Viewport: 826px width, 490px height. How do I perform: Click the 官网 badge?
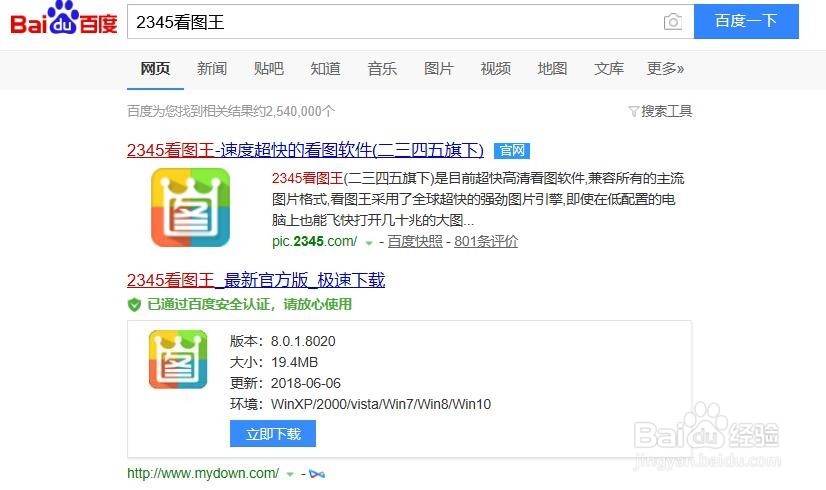(512, 151)
